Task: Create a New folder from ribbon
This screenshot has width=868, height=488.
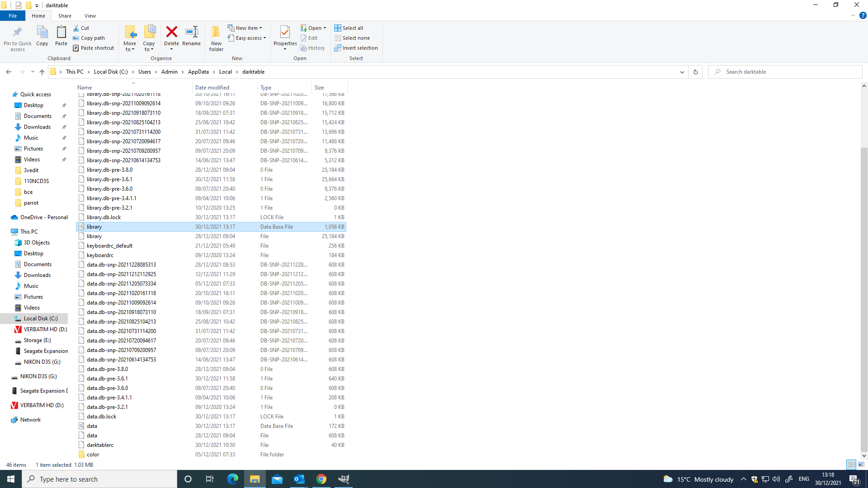Action: point(216,37)
